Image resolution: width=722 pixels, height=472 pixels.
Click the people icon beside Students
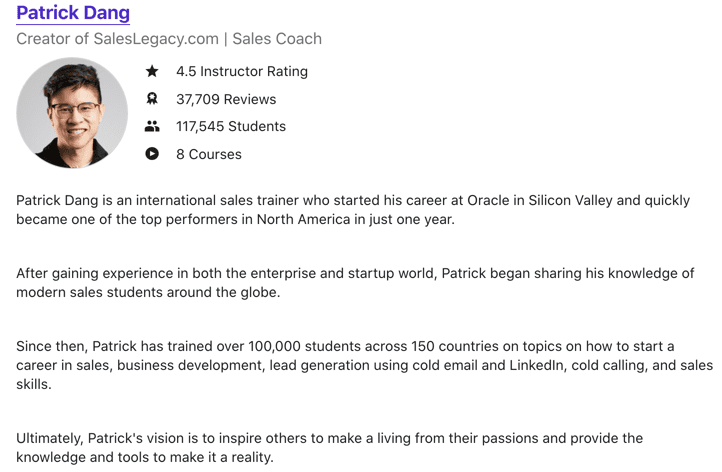tap(152, 126)
